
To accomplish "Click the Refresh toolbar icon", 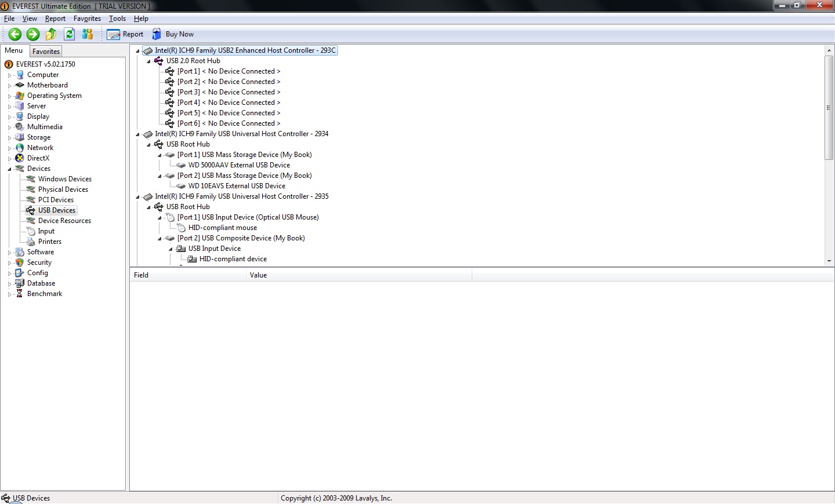I will click(x=70, y=34).
